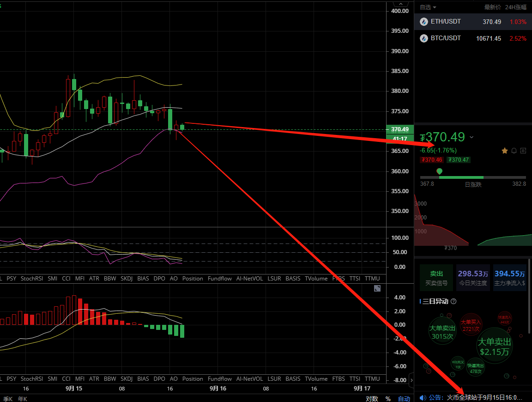Screen dimensions: 532x402
Task: Expand the 自选 watchlist dropdown
Action: (428, 7)
